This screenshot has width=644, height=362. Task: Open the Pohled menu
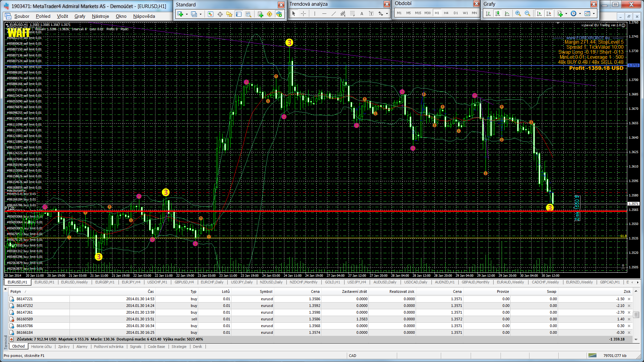(x=43, y=16)
